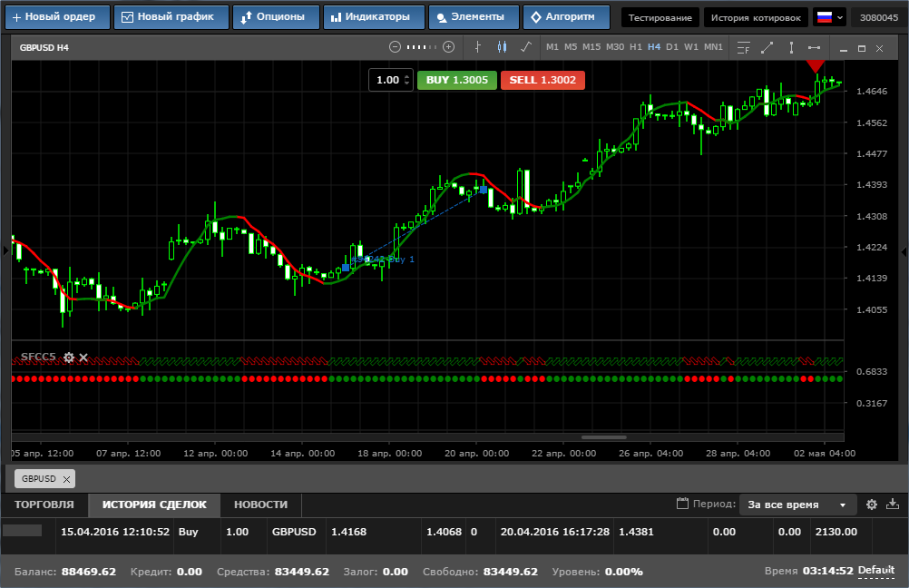This screenshot has width=909, height=588.
Task: Select the GBPUSD chart tab
Action: click(x=39, y=479)
